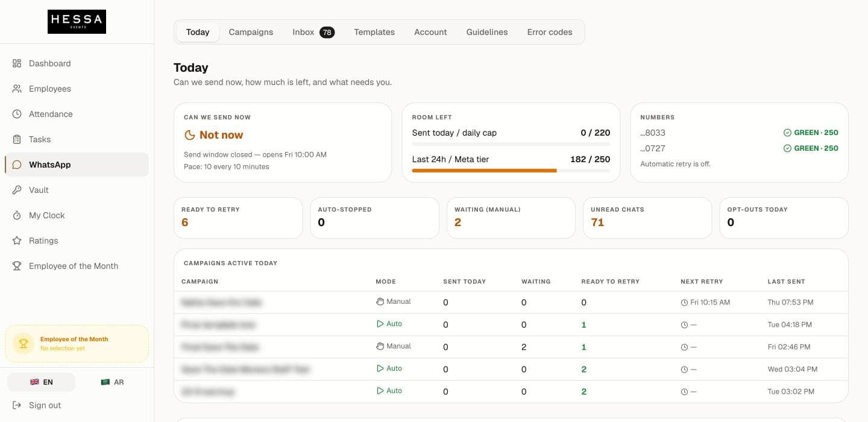The height and width of the screenshot is (422, 868).
Task: Open the Error codes tab
Action: click(550, 32)
